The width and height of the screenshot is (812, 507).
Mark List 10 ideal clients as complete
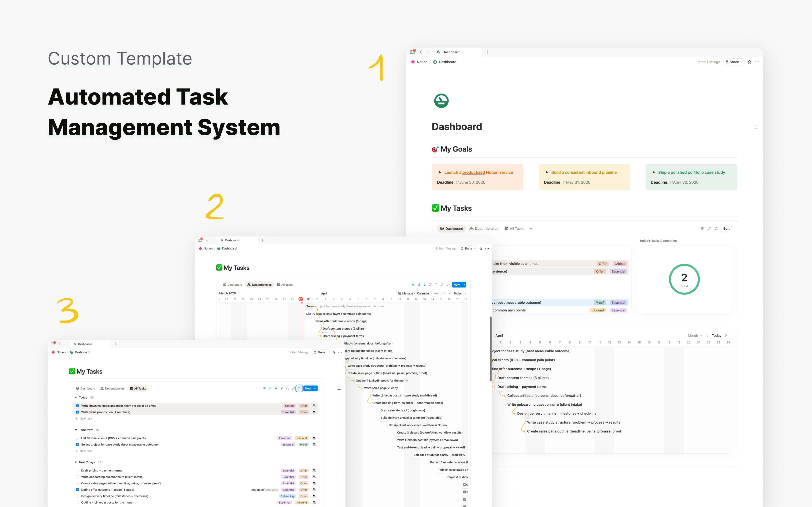(77, 438)
